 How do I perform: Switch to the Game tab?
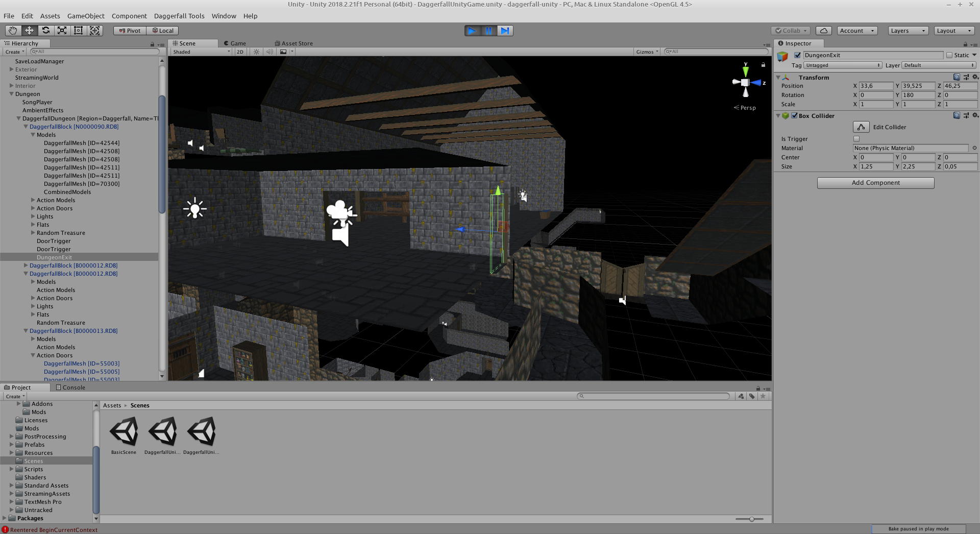coord(235,43)
